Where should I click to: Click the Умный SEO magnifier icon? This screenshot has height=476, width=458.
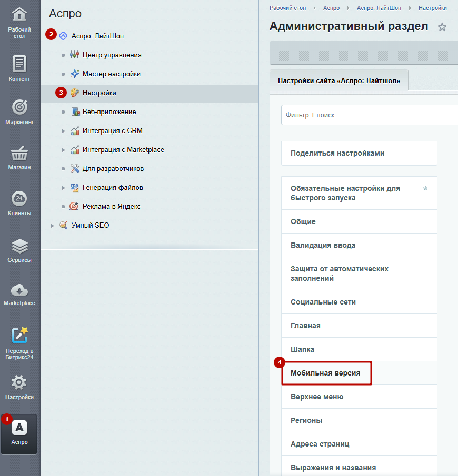pyautogui.click(x=63, y=225)
